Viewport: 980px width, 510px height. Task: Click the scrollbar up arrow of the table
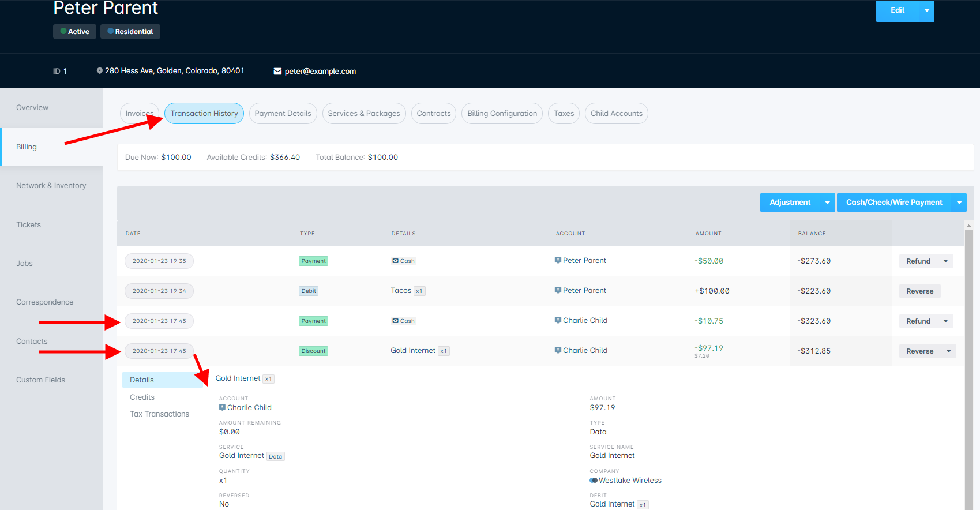[968, 226]
